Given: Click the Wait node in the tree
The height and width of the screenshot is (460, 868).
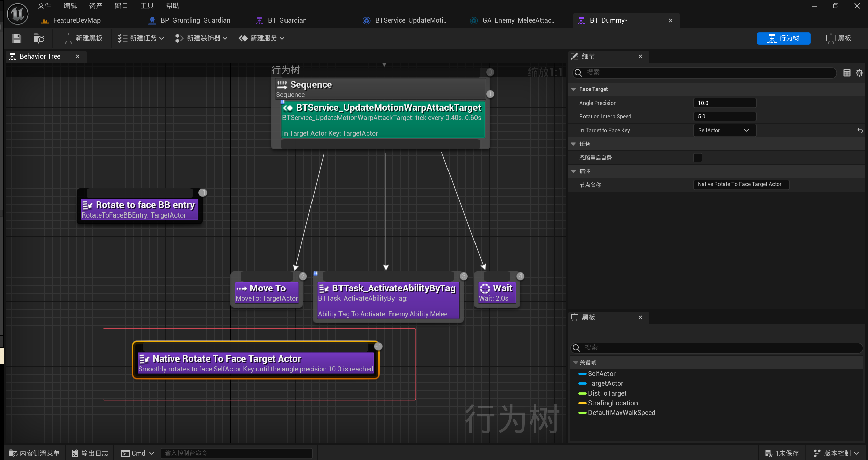Looking at the screenshot, I should pos(497,293).
